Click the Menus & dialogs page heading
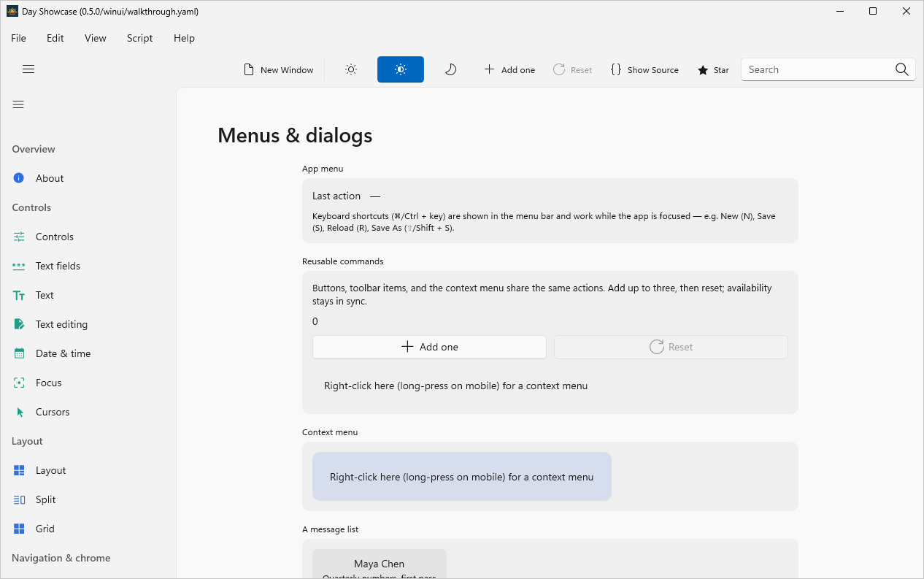This screenshot has width=924, height=579. 295,135
